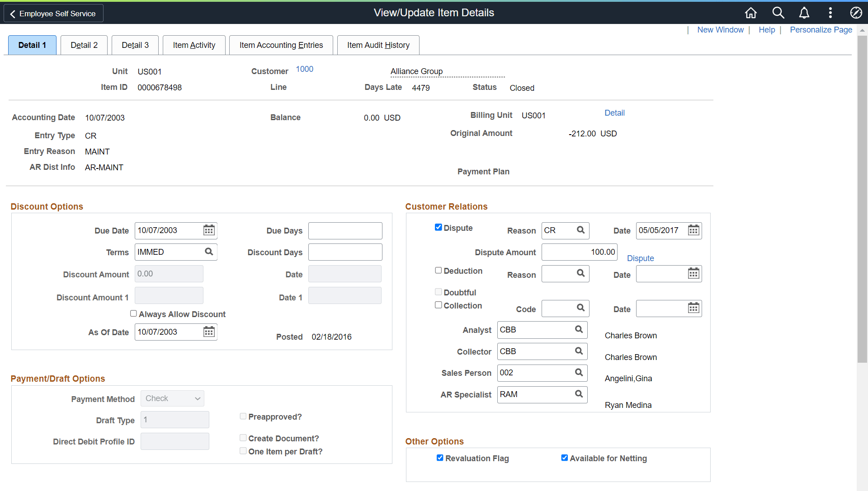
Task: Uncheck the Dispute checkbox
Action: click(438, 227)
